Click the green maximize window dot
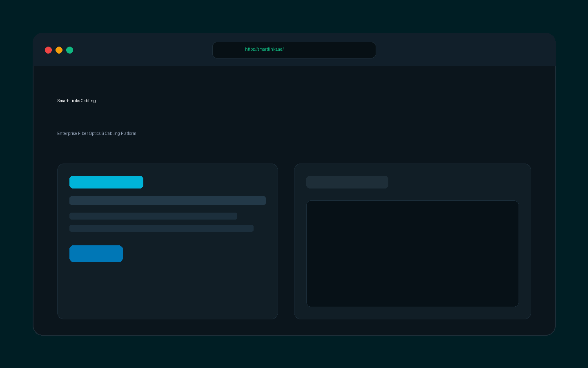This screenshot has width=588, height=368. point(69,50)
